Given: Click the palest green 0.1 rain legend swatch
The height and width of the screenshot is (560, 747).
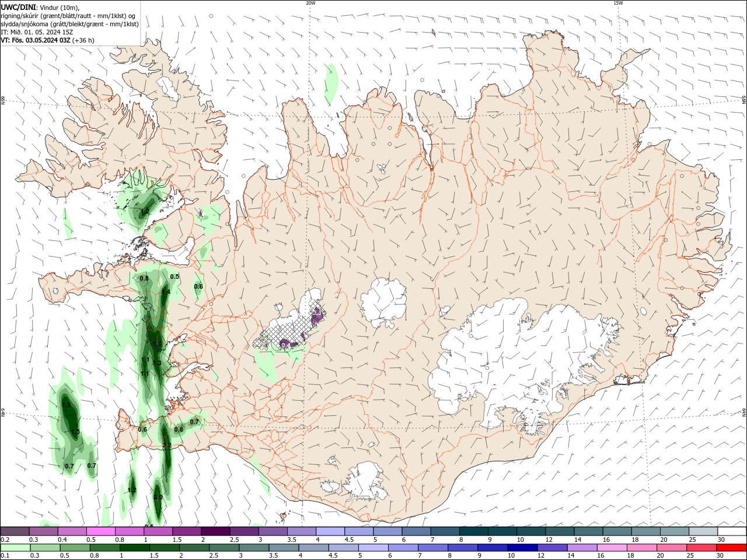Looking at the screenshot, I should 15,548.
